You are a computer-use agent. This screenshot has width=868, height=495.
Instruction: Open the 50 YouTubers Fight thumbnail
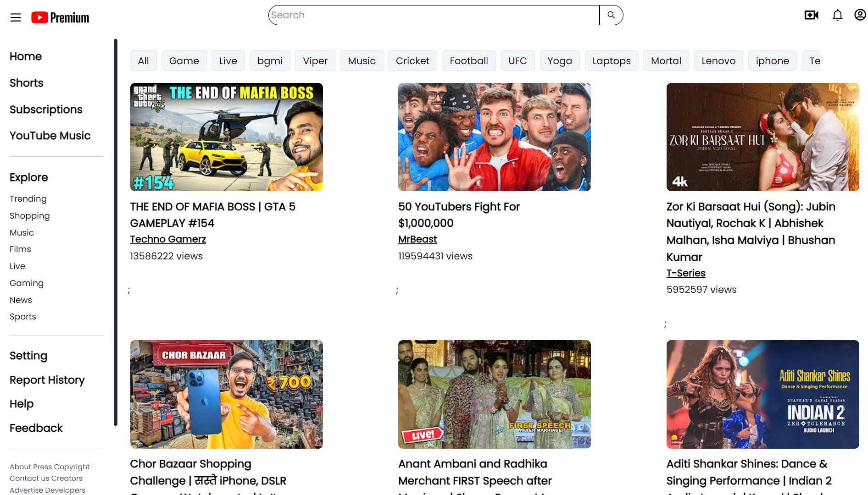(495, 137)
